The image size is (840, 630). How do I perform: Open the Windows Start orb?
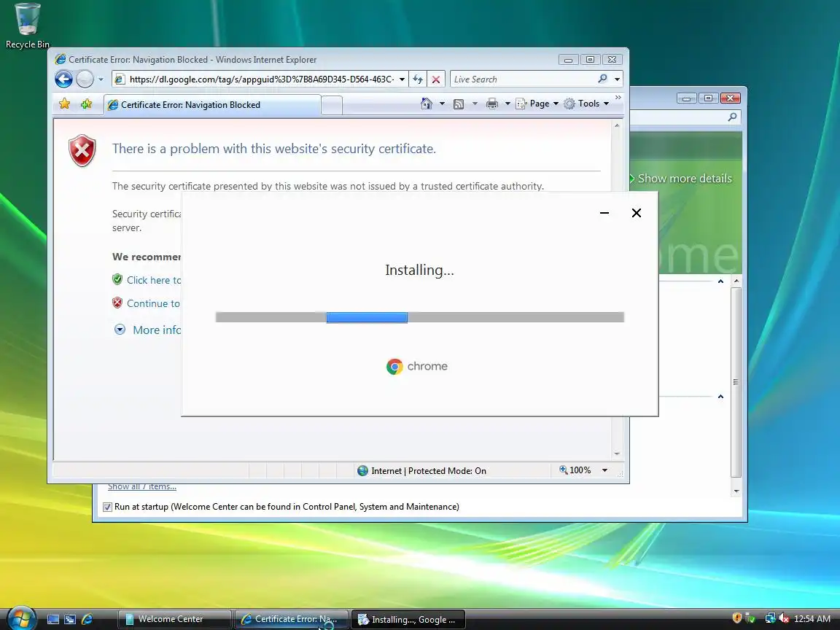(x=21, y=618)
